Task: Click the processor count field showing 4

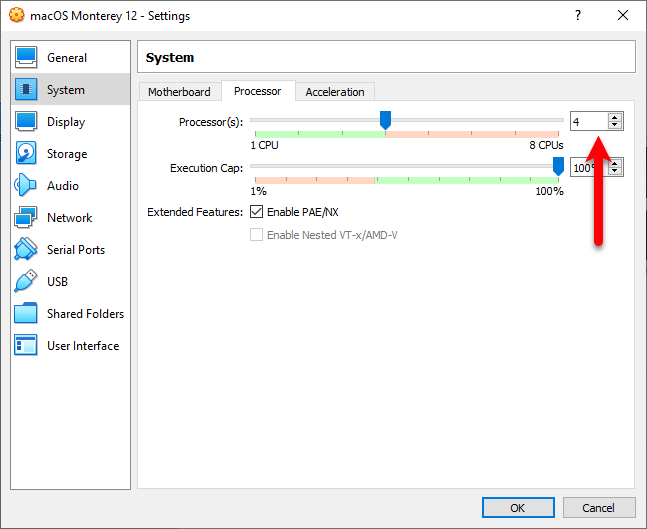Action: click(x=589, y=121)
